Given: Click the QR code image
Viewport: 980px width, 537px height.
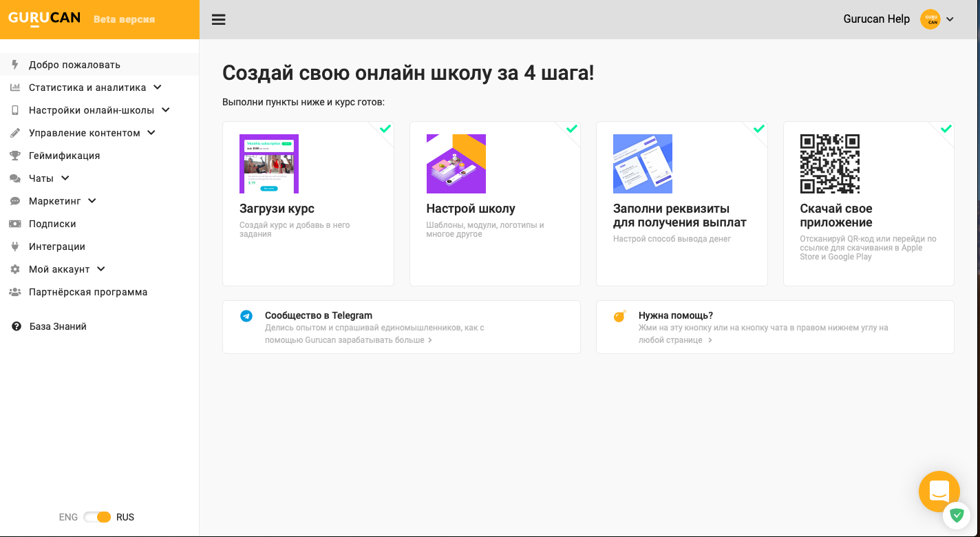Looking at the screenshot, I should pos(829,164).
